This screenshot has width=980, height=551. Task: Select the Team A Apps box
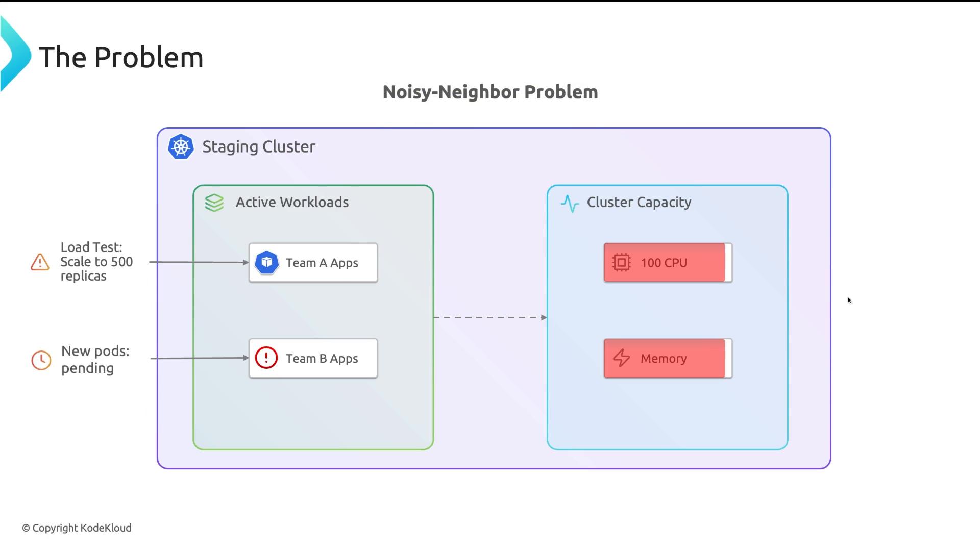(313, 263)
